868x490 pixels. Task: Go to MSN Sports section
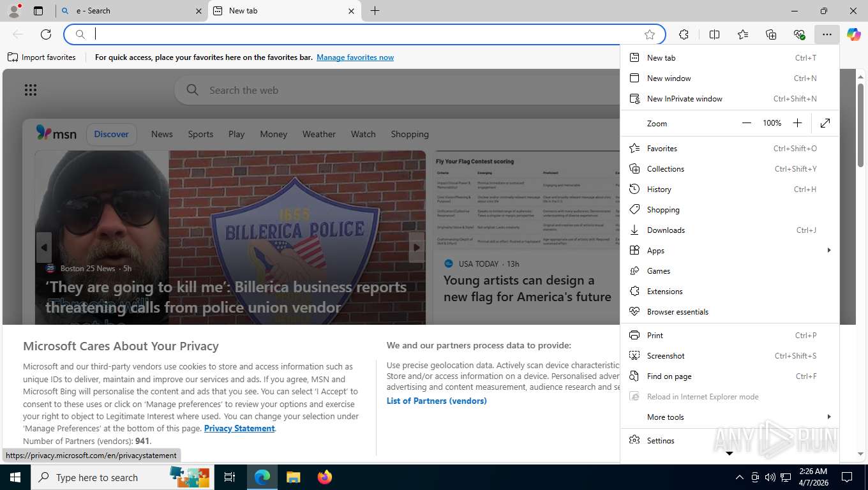[200, 134]
